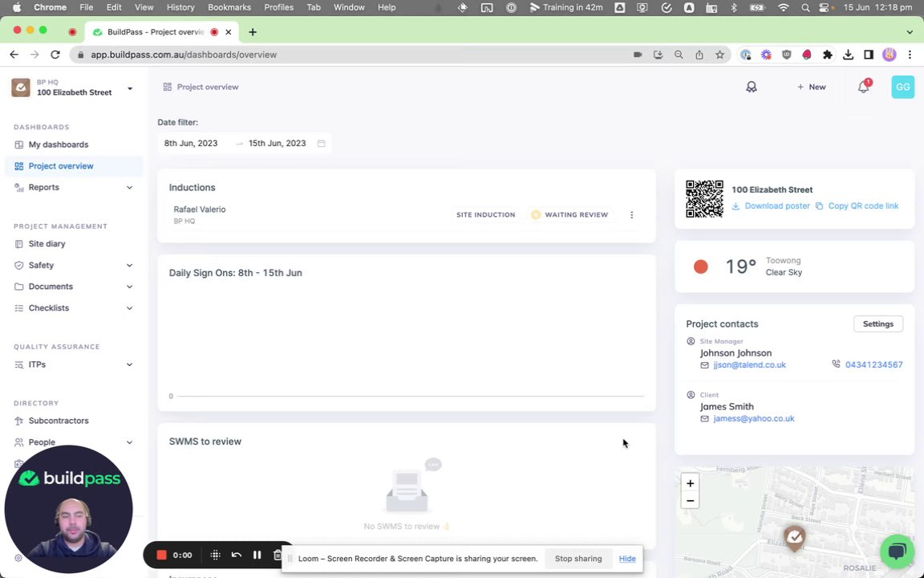Viewport: 924px width, 578px height.
Task: Open Chrome tab search chevron
Action: pos(910,32)
